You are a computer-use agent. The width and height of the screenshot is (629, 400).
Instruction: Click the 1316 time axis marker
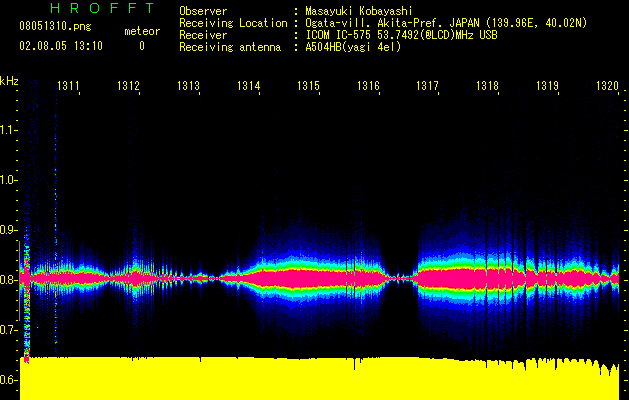pyautogui.click(x=368, y=86)
